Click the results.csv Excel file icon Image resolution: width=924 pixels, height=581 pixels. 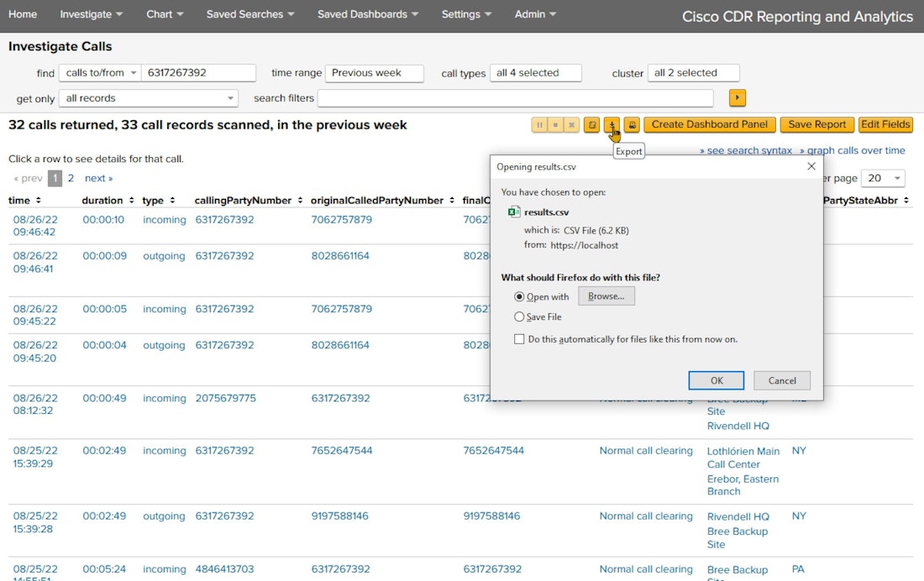pyautogui.click(x=514, y=212)
